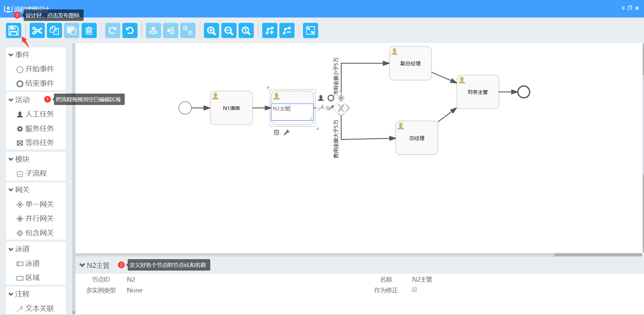Click the quick-add gateway diamond icon
Screen dimensions: 644x315
click(x=341, y=98)
